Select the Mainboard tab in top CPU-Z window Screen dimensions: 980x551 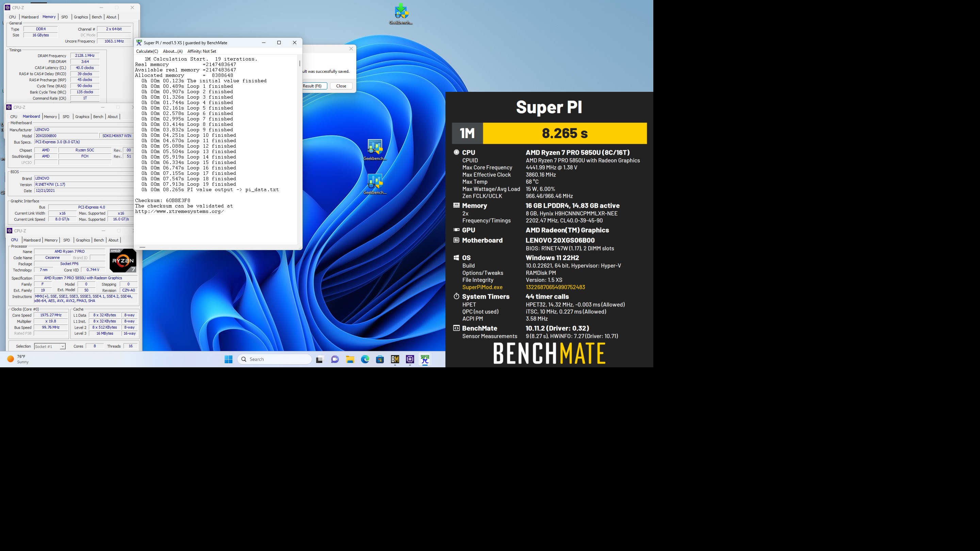coord(30,17)
